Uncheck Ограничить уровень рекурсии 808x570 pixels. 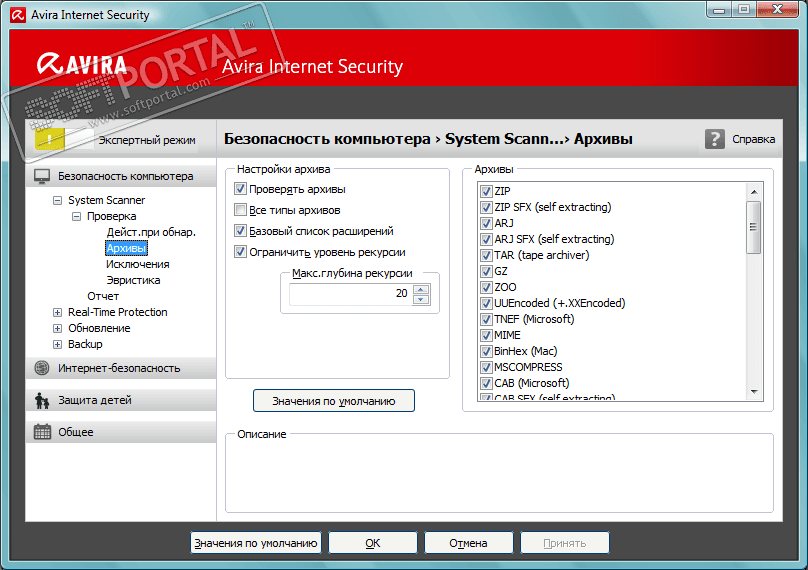pyautogui.click(x=240, y=252)
